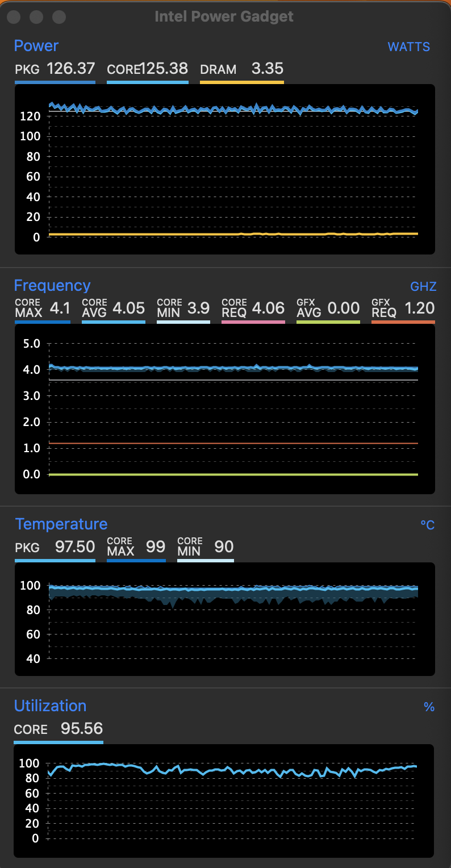Image resolution: width=451 pixels, height=868 pixels.
Task: Click the WATTS unit label
Action: (409, 47)
